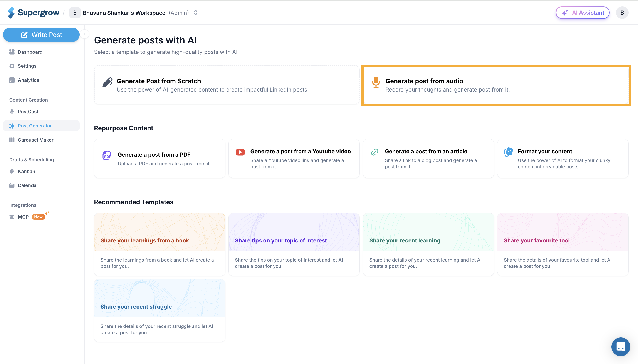The image size is (638, 364).
Task: Click the Supergrow logo
Action: pyautogui.click(x=34, y=12)
